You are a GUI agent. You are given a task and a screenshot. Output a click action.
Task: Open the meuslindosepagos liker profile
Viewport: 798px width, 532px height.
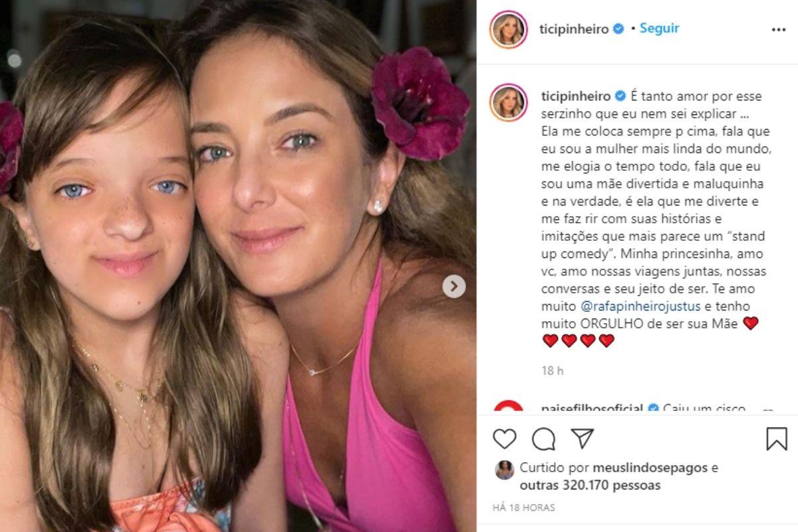(x=633, y=468)
